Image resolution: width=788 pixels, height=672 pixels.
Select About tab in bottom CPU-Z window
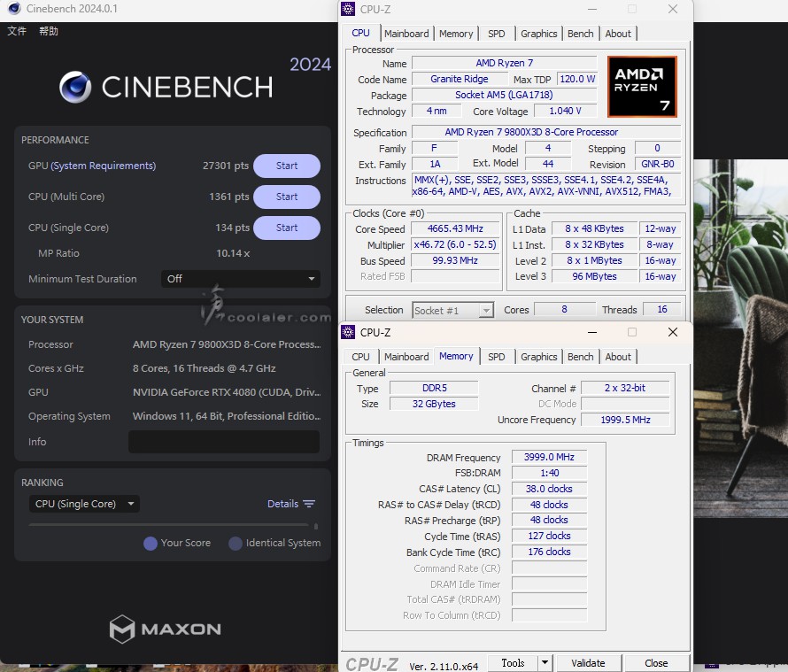click(618, 357)
